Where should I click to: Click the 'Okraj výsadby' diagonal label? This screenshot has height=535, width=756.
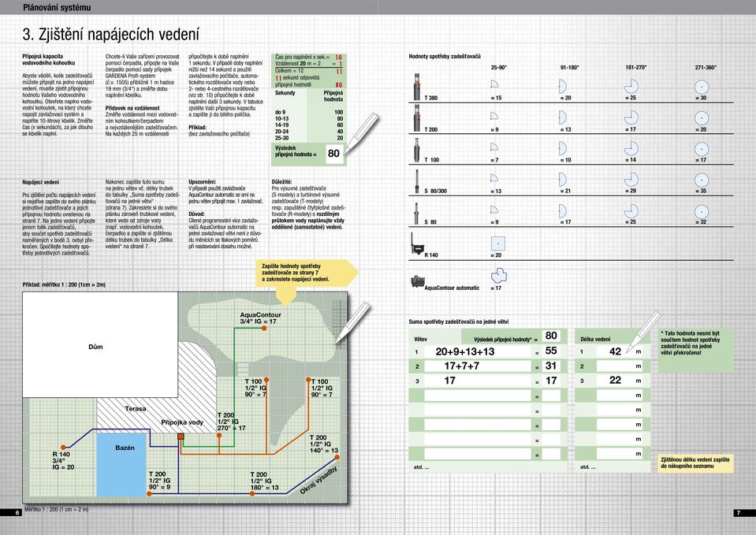click(318, 480)
